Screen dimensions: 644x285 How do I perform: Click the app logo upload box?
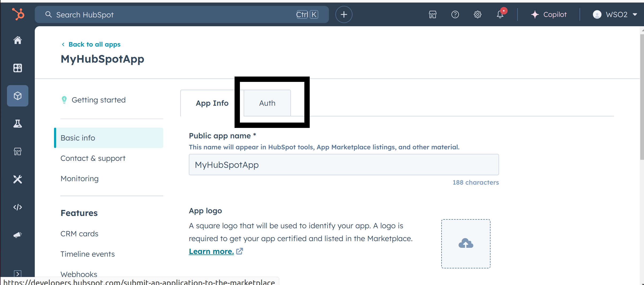(466, 244)
